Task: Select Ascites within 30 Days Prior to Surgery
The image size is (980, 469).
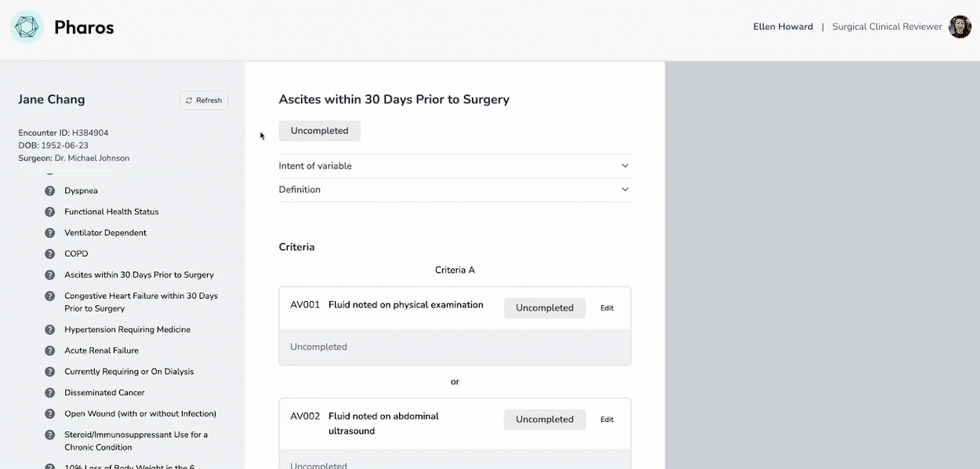Action: click(x=139, y=275)
